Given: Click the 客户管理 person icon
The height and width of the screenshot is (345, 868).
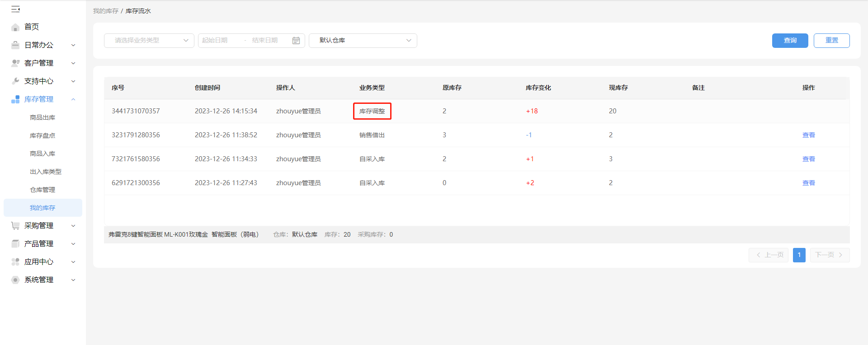Looking at the screenshot, I should [15, 63].
